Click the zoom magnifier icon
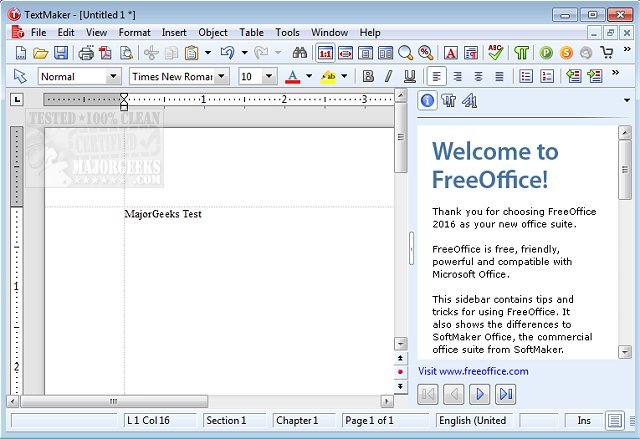This screenshot has width=640, height=439. [x=406, y=53]
